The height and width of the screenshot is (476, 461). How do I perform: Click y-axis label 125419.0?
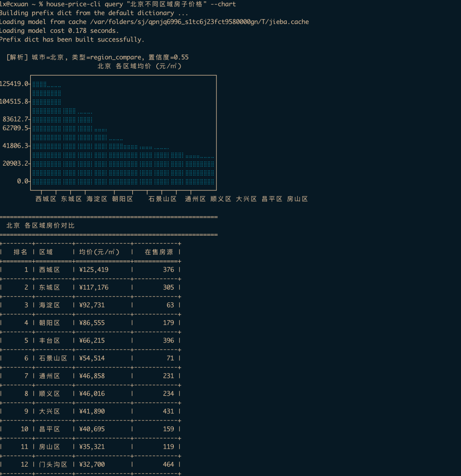tap(14, 84)
